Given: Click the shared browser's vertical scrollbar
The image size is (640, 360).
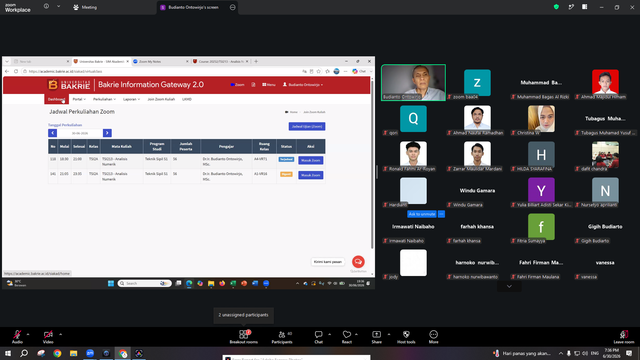Looking at the screenshot, I should pos(372,163).
